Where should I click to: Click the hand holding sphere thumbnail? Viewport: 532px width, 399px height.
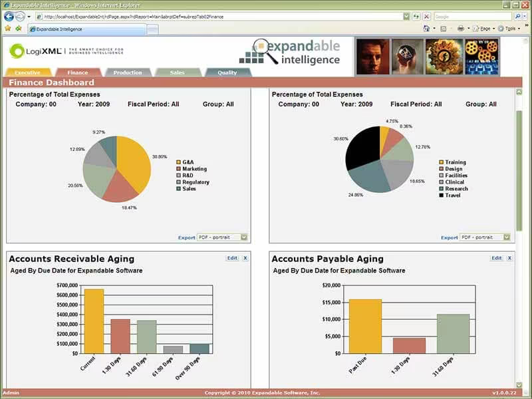click(x=408, y=57)
